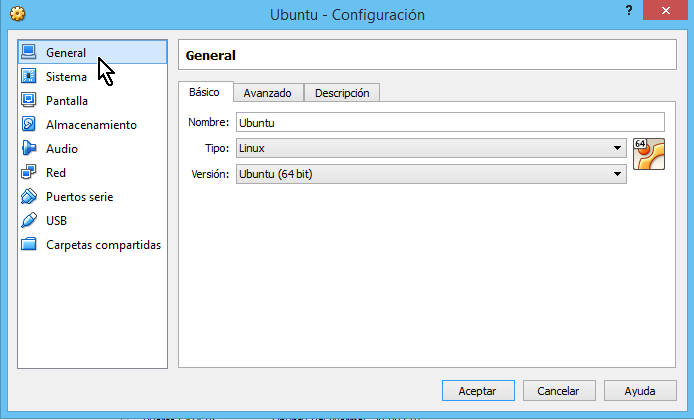
Task: Click the Tipo: field label
Action: click(x=217, y=148)
